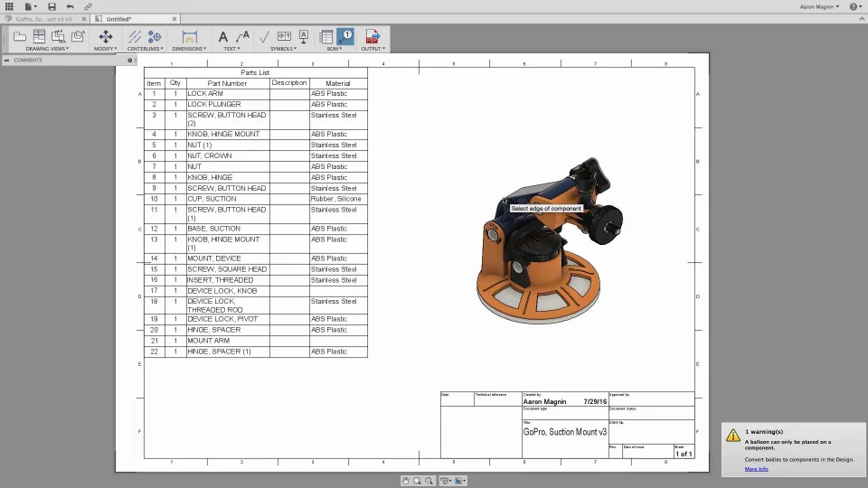Open the File document dropdown
This screenshot has width=868, height=488.
click(30, 6)
